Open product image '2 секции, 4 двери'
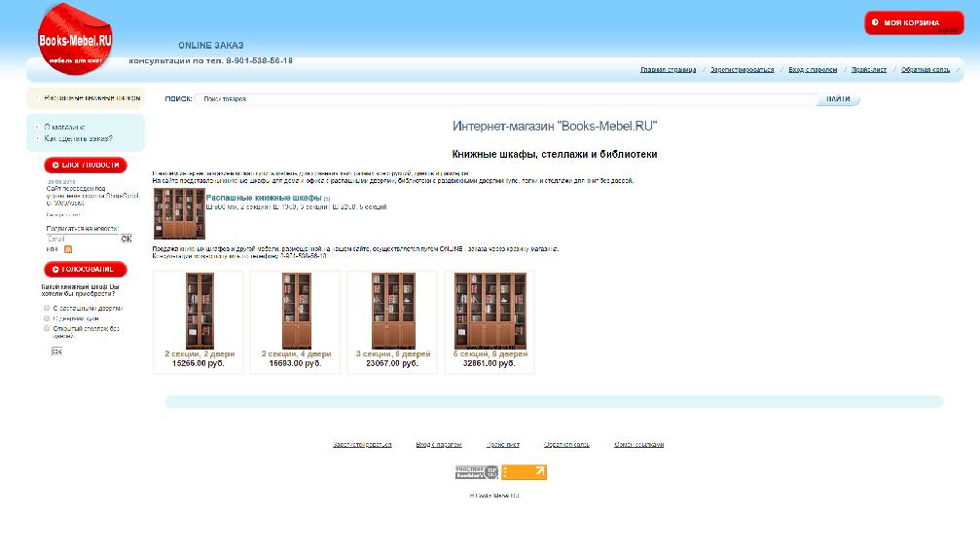The height and width of the screenshot is (557, 980). click(x=296, y=311)
